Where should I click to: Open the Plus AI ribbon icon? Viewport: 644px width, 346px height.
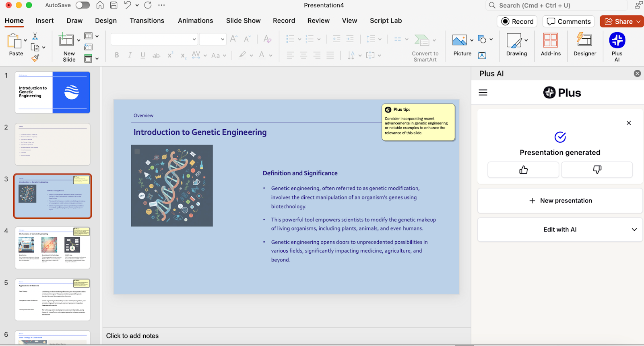(617, 41)
